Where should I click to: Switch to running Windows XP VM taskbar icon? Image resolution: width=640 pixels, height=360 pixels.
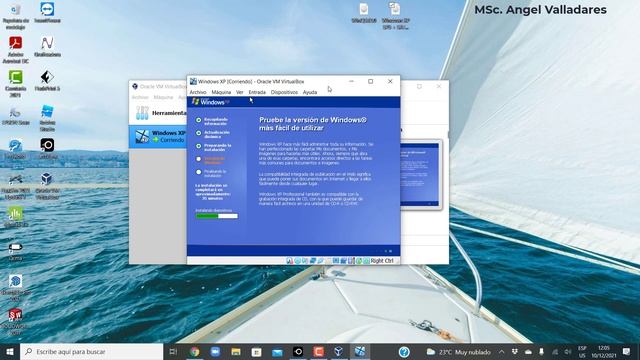point(360,351)
